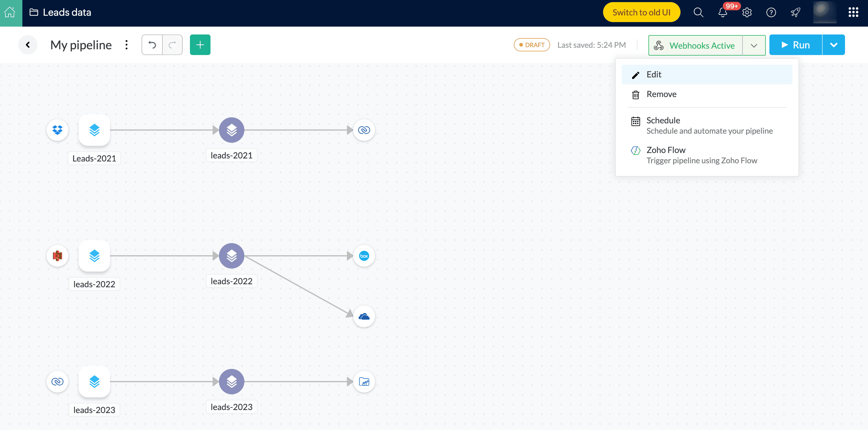Screen dimensions: 868x430
Task: Open My pipeline three-dot options menu
Action: click(126, 45)
